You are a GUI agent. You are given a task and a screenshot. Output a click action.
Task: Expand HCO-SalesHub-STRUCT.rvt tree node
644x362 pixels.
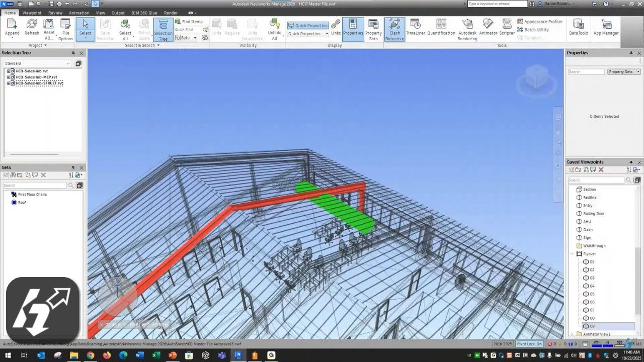[8, 83]
